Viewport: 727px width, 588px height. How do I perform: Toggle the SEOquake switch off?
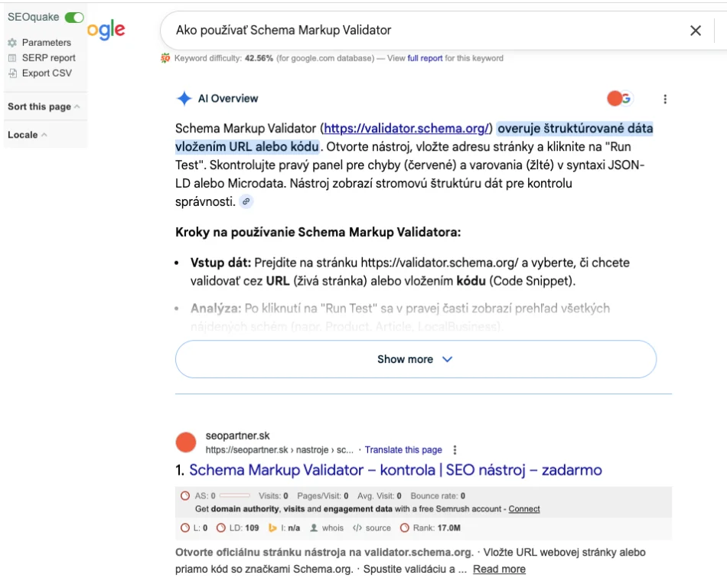coord(74,18)
